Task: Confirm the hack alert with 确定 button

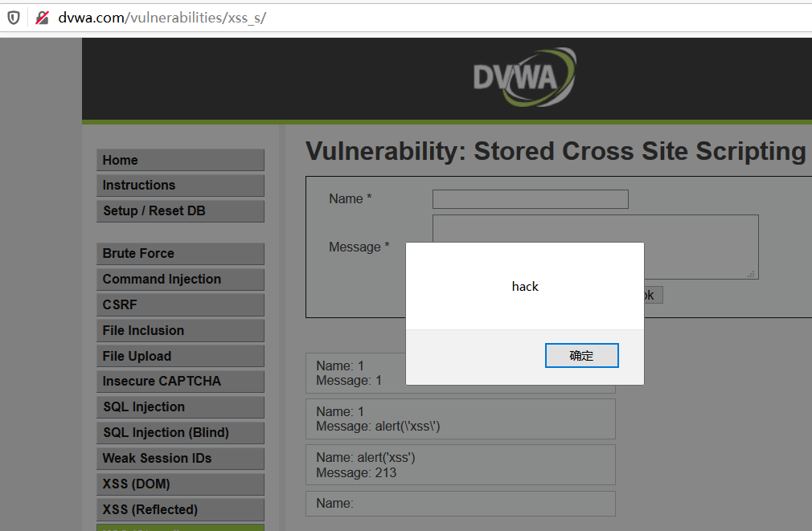Action: coord(581,356)
